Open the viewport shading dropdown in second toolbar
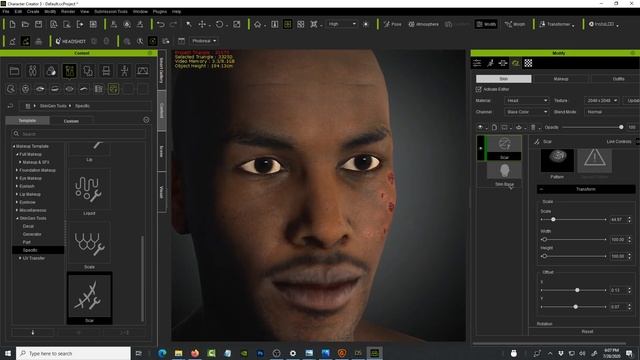 pyautogui.click(x=204, y=41)
